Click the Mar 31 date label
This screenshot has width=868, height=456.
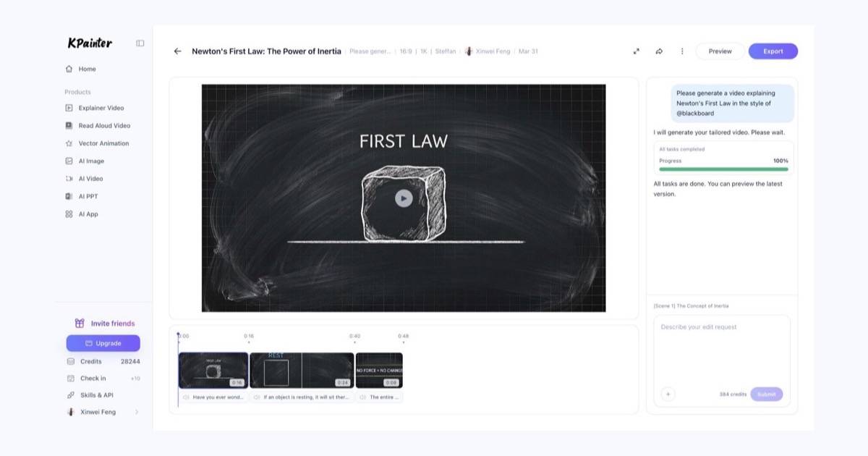click(528, 51)
